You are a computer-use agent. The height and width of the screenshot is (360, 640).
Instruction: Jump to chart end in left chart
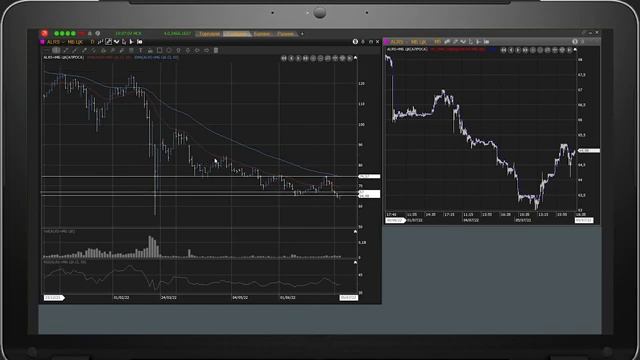coord(306,58)
